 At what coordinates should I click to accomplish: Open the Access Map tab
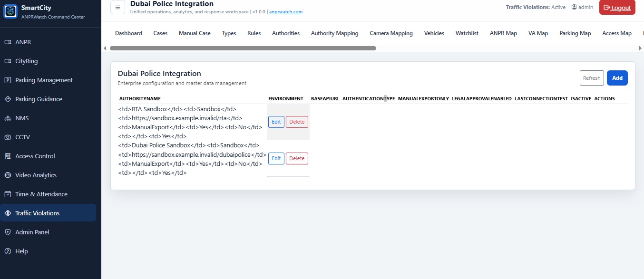tap(617, 33)
